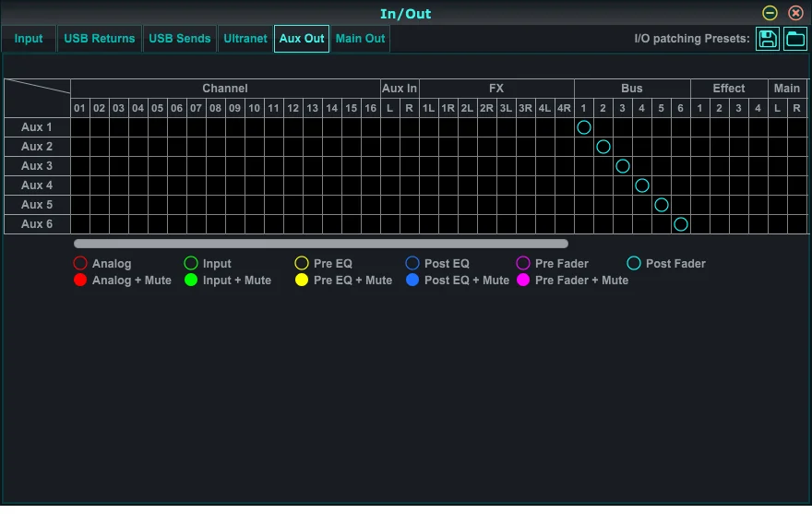This screenshot has height=514, width=812.
Task: Close the In/Out window
Action: pos(795,13)
